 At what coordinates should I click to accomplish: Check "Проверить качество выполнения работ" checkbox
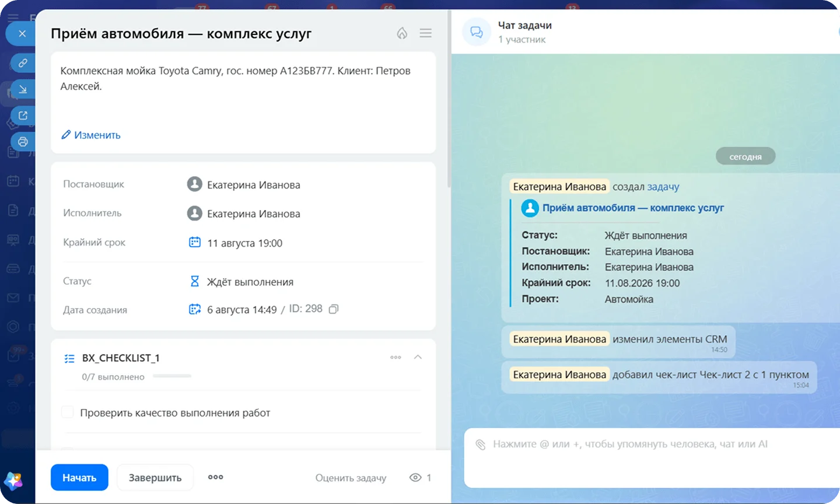[x=68, y=412]
